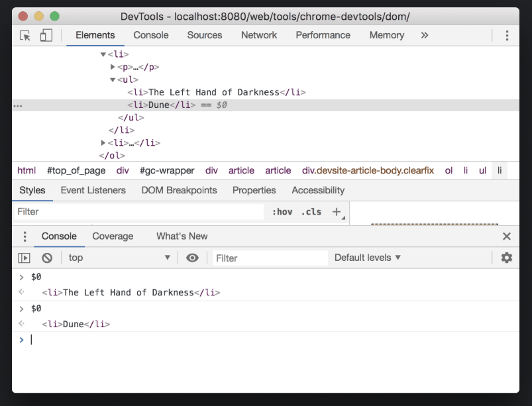Viewport: 532px width, 406px height.
Task: Open DevTools settings with the gear icon
Action: coord(506,258)
